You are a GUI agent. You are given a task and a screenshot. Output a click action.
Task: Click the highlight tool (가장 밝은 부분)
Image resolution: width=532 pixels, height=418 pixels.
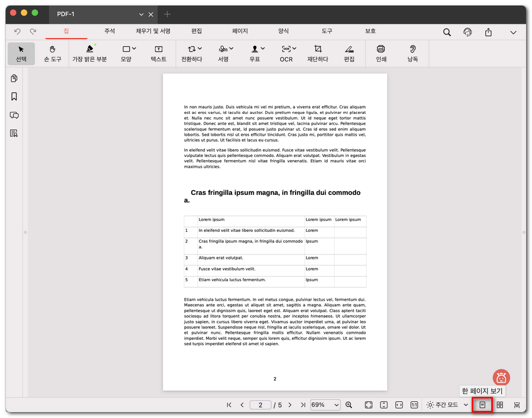(90, 54)
